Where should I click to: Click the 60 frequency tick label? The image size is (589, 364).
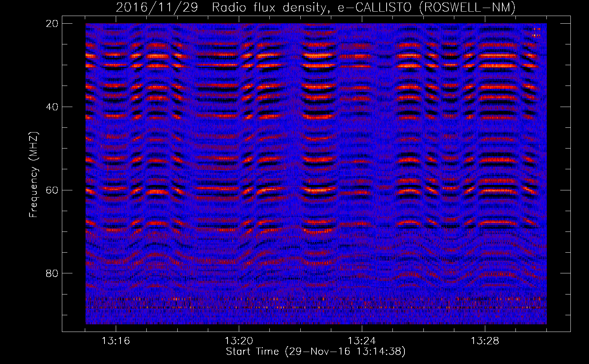[x=52, y=190]
